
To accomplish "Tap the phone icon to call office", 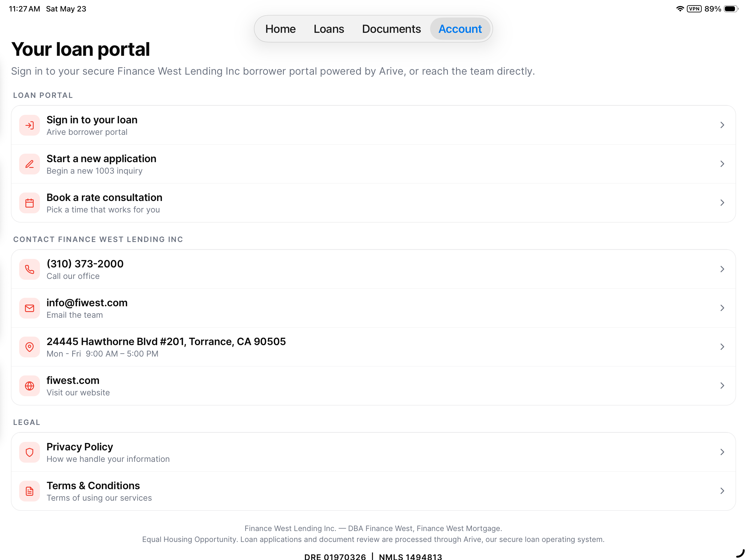I will [x=29, y=270].
